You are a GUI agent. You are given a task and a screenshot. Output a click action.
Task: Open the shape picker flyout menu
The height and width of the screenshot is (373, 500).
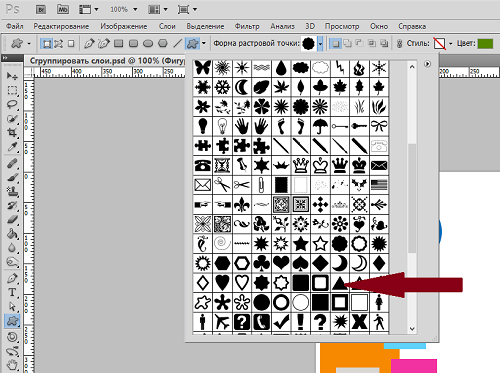427,64
